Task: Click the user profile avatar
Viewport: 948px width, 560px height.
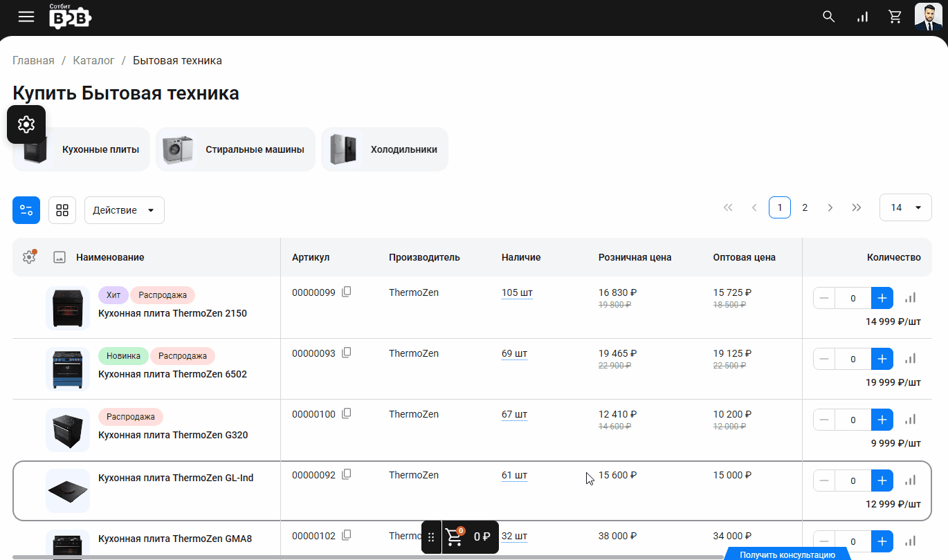Action: (928, 17)
